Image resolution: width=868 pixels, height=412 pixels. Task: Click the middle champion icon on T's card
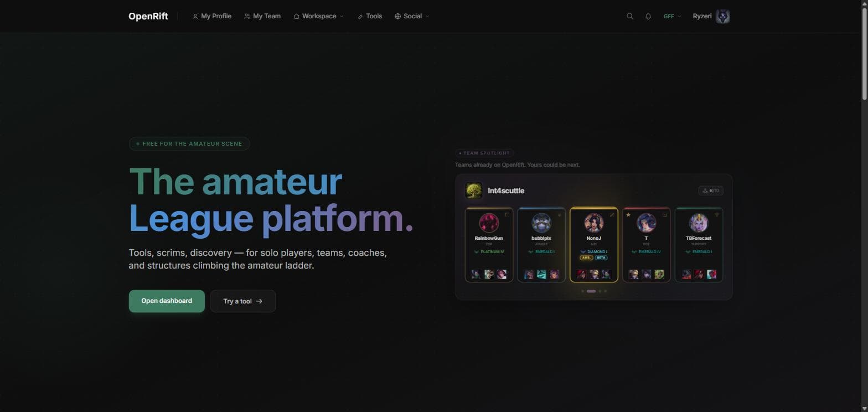(646, 275)
